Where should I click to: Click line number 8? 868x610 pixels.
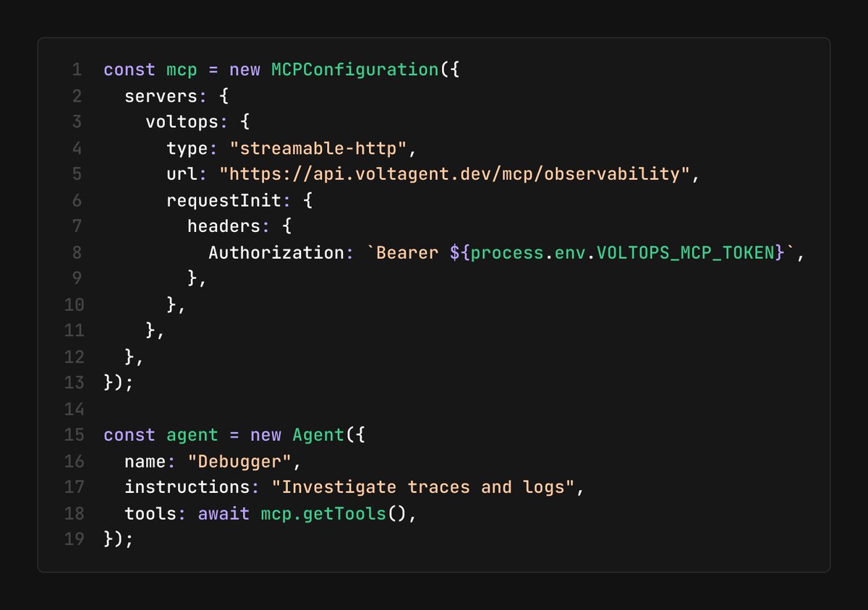[x=77, y=252]
